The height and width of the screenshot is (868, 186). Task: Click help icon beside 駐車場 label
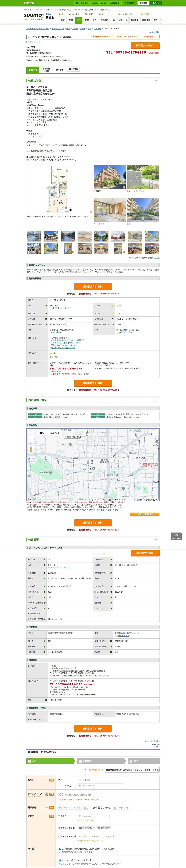coord(111,652)
